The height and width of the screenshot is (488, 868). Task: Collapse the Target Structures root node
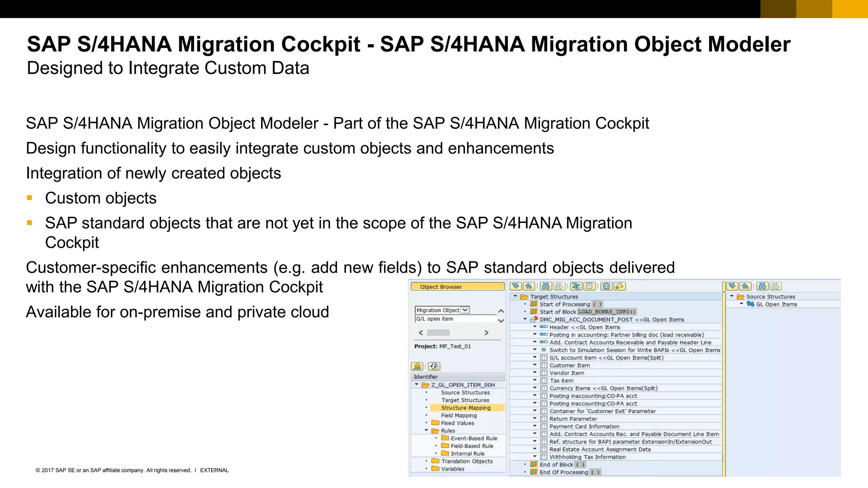coord(515,297)
